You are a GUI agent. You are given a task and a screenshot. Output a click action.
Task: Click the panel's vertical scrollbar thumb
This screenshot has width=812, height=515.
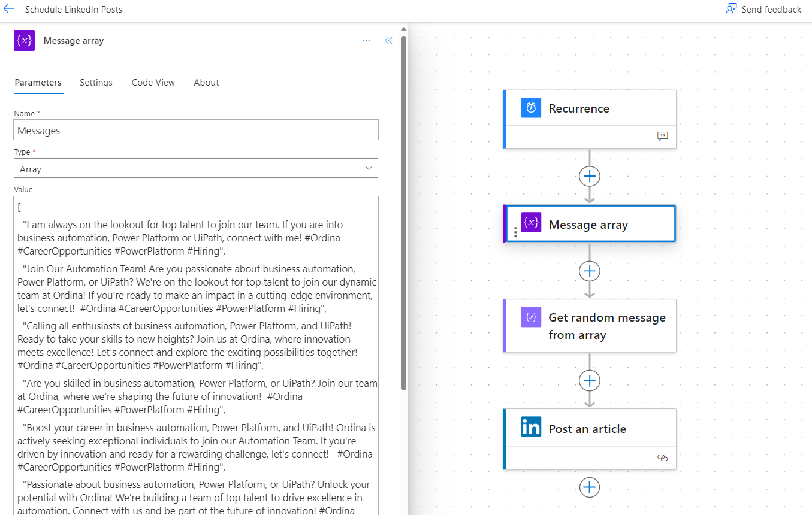click(404, 213)
